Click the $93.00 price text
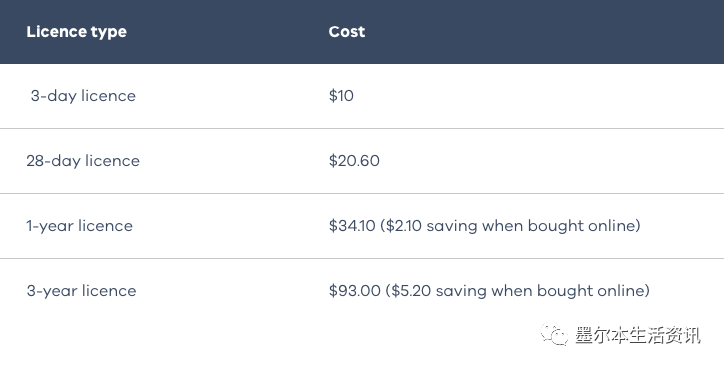The width and height of the screenshot is (724, 367). click(355, 291)
